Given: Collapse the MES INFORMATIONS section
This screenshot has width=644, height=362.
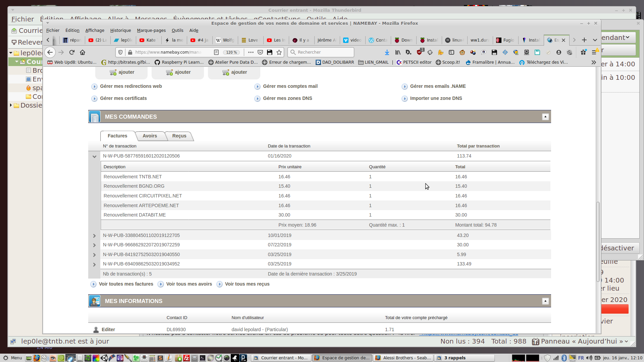Looking at the screenshot, I should pos(545,301).
